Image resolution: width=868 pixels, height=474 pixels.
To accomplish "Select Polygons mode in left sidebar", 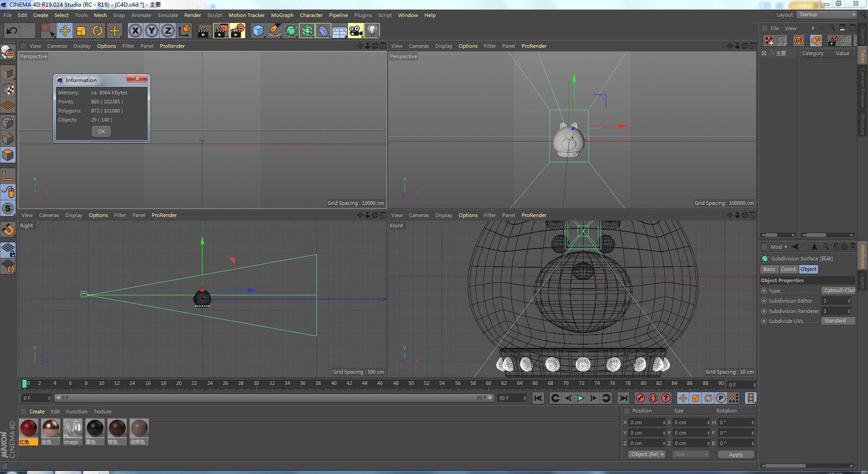I will click(8, 155).
